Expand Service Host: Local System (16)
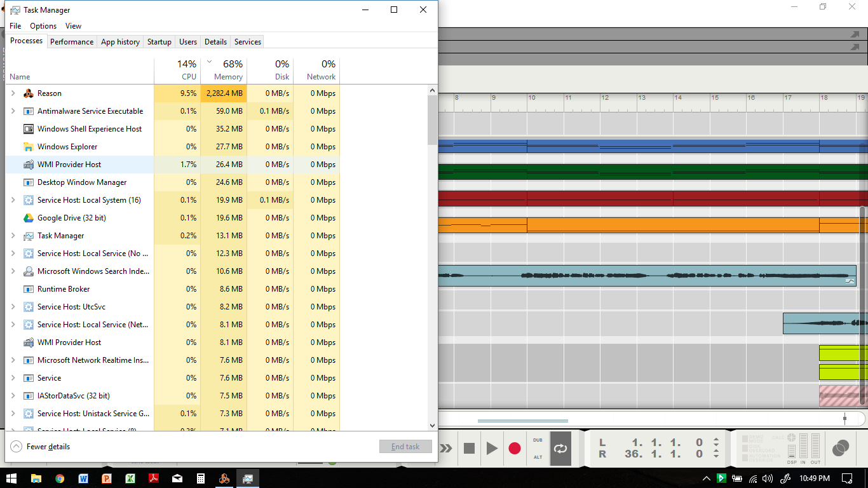Viewport: 868px width, 488px height. (13, 200)
